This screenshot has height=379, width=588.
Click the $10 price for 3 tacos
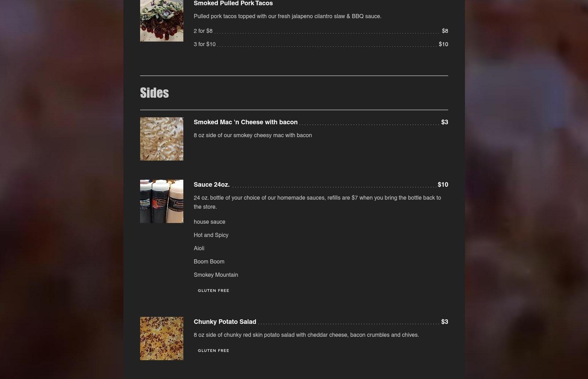(443, 44)
